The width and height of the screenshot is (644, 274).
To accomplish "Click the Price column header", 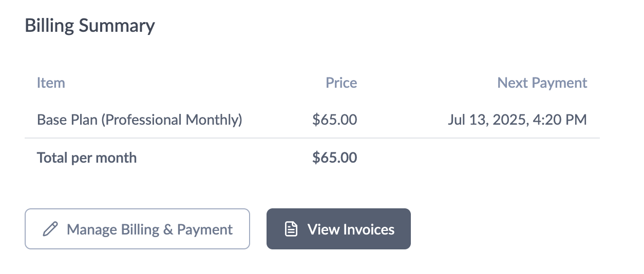I will (341, 83).
